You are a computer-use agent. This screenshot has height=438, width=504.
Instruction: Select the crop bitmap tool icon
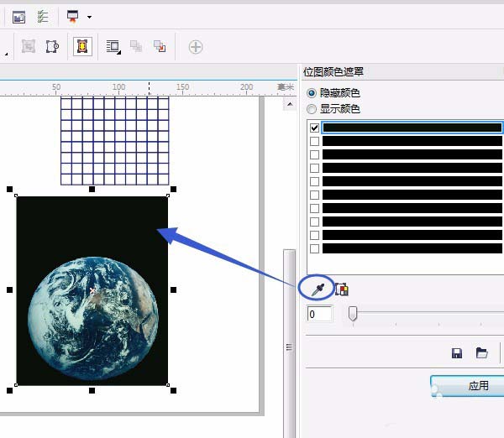52,46
